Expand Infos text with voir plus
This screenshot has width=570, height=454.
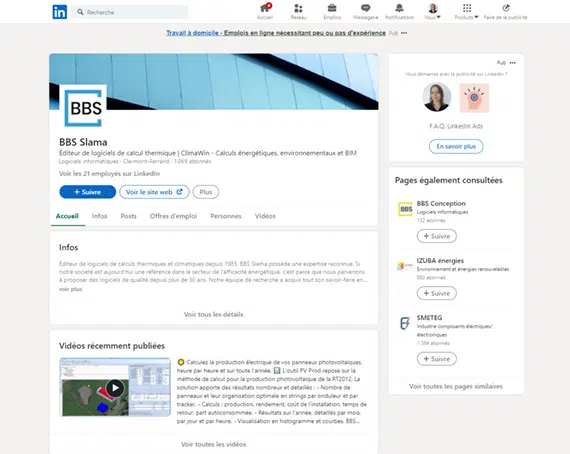click(x=71, y=289)
